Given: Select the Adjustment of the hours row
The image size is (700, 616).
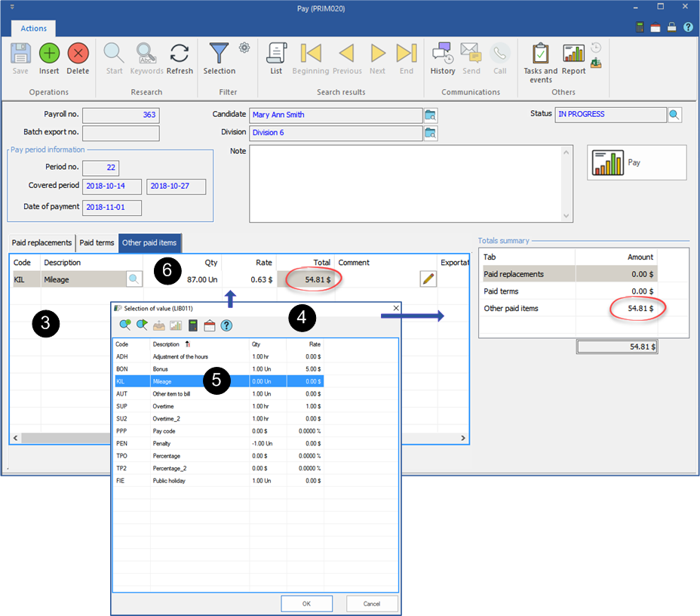Looking at the screenshot, I should coord(218,357).
